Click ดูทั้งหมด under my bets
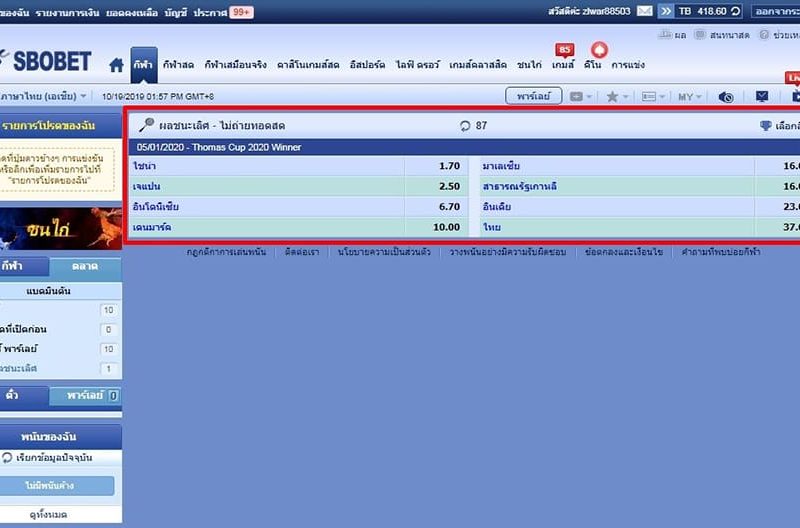Viewport: 800px width, 528px height. point(48,515)
